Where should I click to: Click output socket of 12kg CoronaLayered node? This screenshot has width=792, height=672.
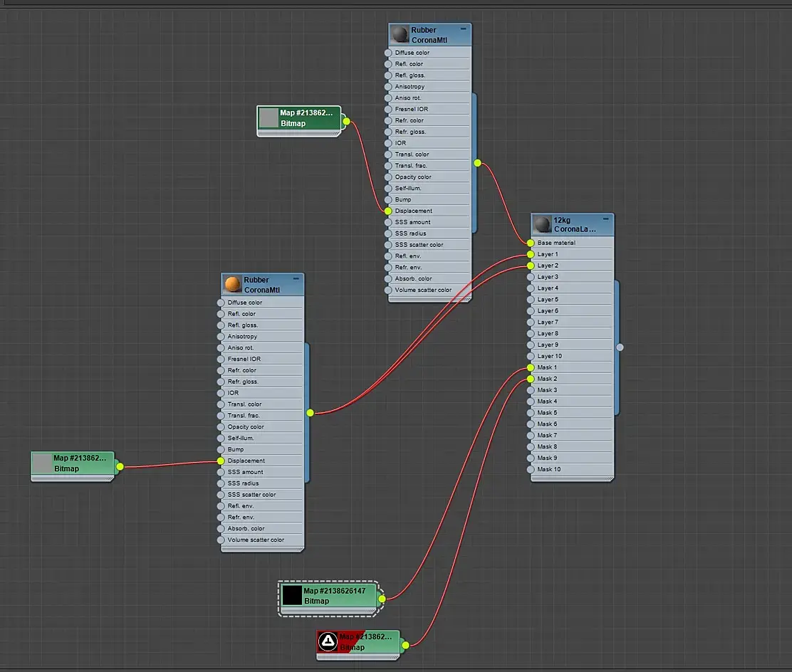click(620, 347)
